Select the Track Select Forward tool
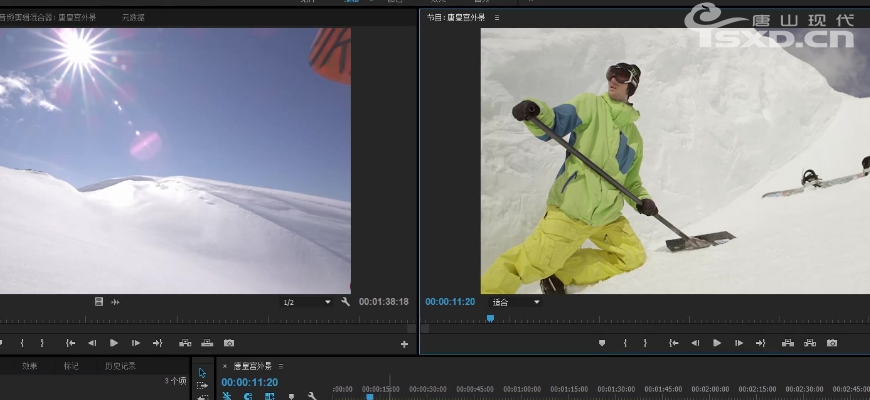This screenshot has height=400, width=870. (202, 386)
